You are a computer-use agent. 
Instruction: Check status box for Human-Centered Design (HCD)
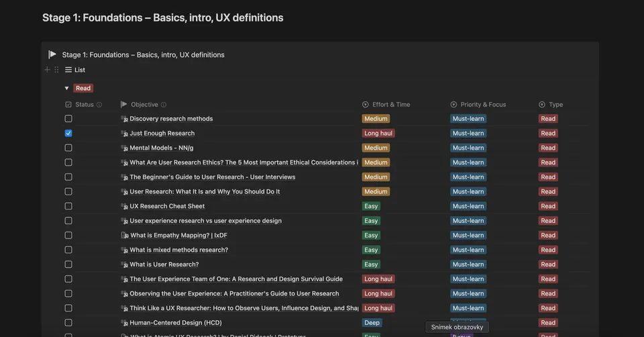(x=68, y=323)
